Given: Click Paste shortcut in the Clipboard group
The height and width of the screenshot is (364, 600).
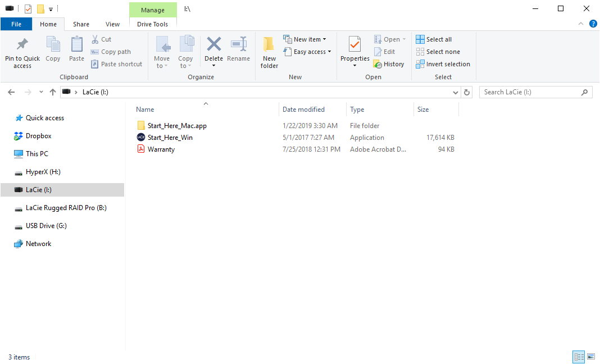Looking at the screenshot, I should (x=117, y=64).
